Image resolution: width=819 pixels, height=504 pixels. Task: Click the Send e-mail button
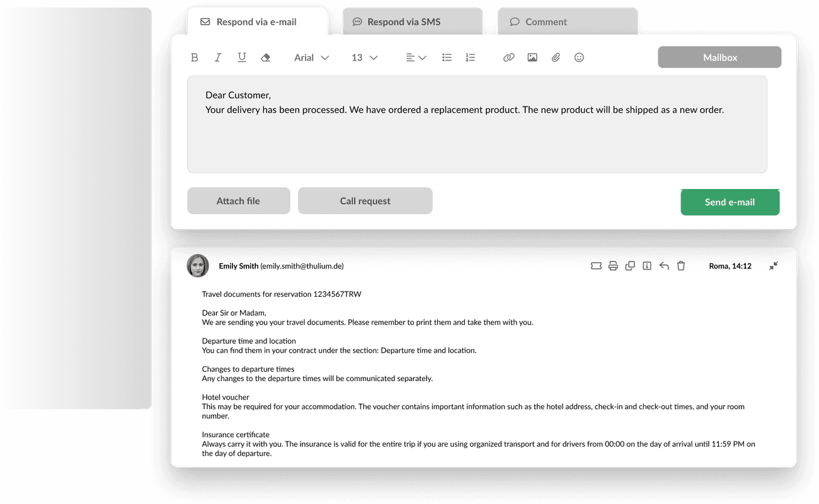tap(730, 202)
